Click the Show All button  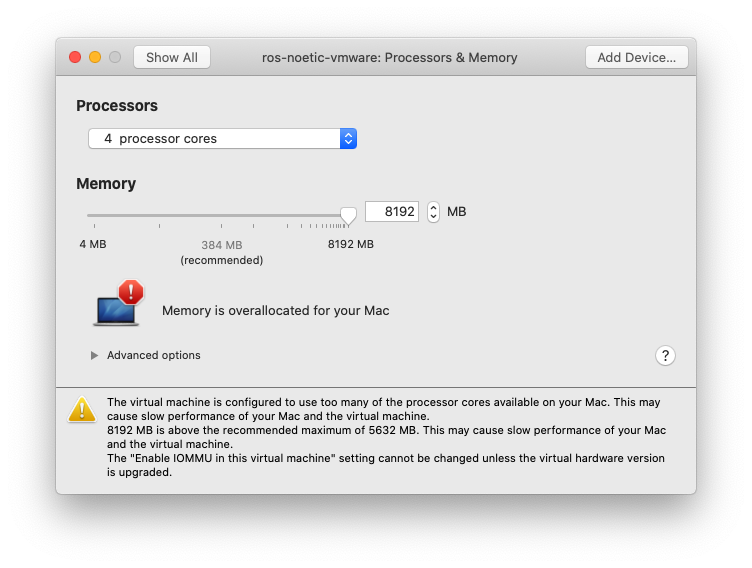pyautogui.click(x=172, y=58)
